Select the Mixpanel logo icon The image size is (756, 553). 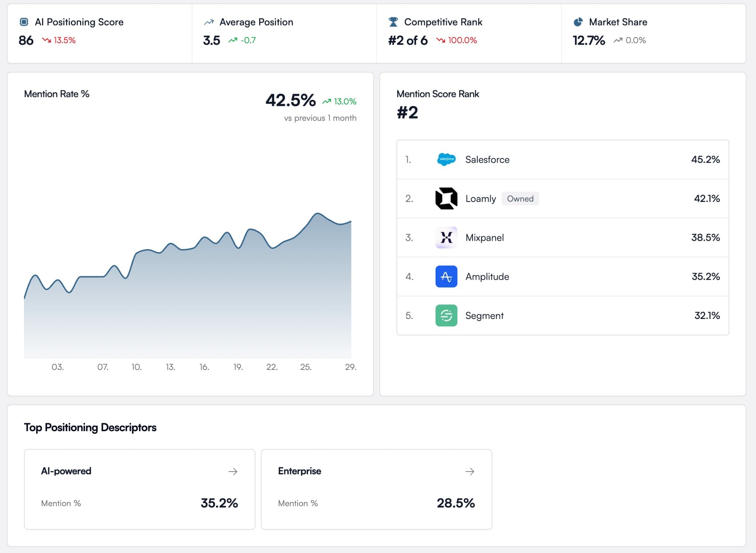tap(446, 237)
